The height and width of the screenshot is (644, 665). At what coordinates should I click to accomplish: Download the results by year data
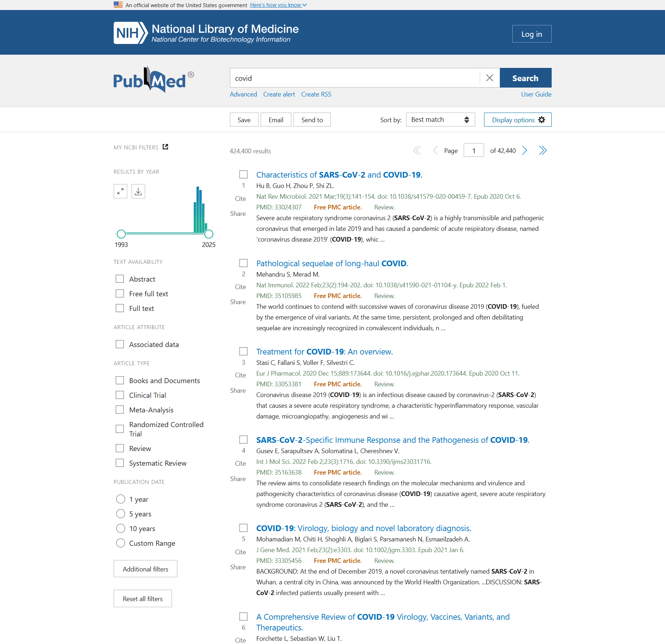(138, 191)
